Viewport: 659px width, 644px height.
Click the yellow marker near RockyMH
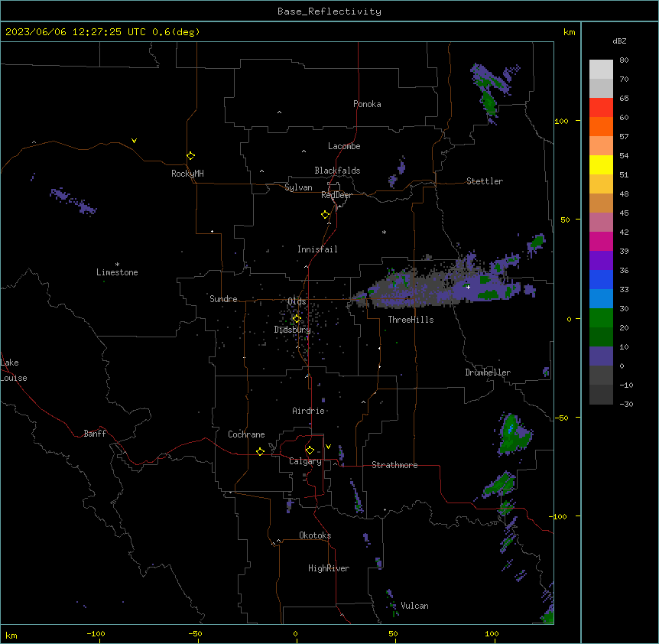coord(191,156)
